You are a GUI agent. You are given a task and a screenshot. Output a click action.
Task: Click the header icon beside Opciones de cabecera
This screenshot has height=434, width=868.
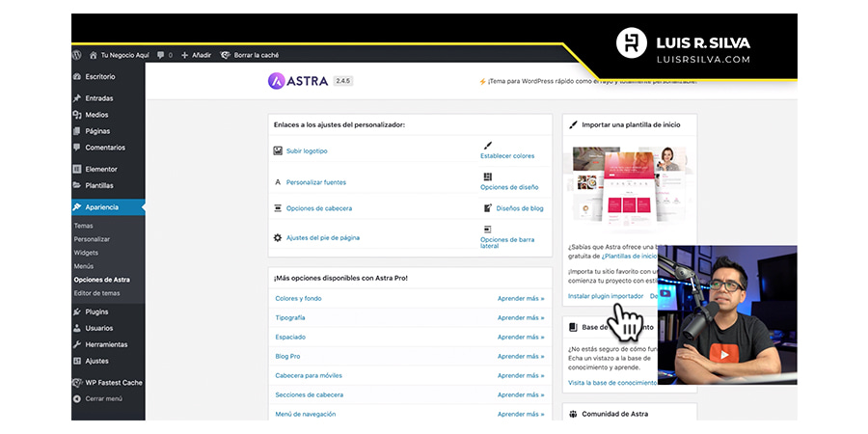click(x=278, y=208)
